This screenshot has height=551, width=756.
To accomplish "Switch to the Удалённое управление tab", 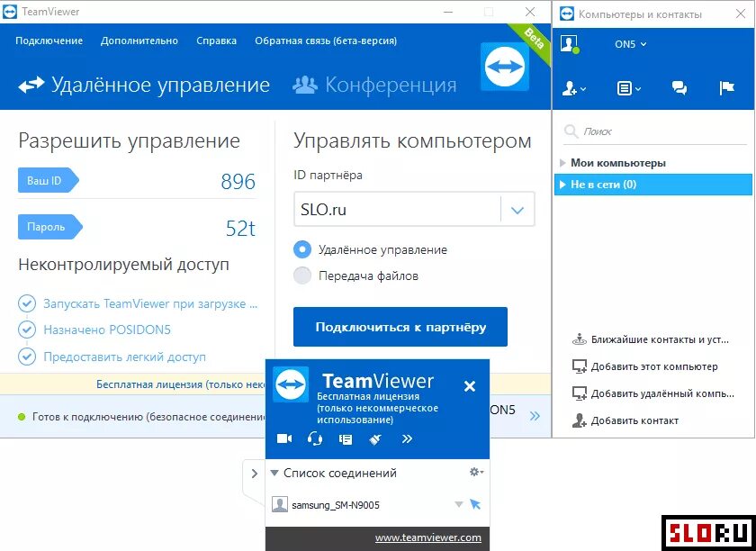I will (x=144, y=85).
